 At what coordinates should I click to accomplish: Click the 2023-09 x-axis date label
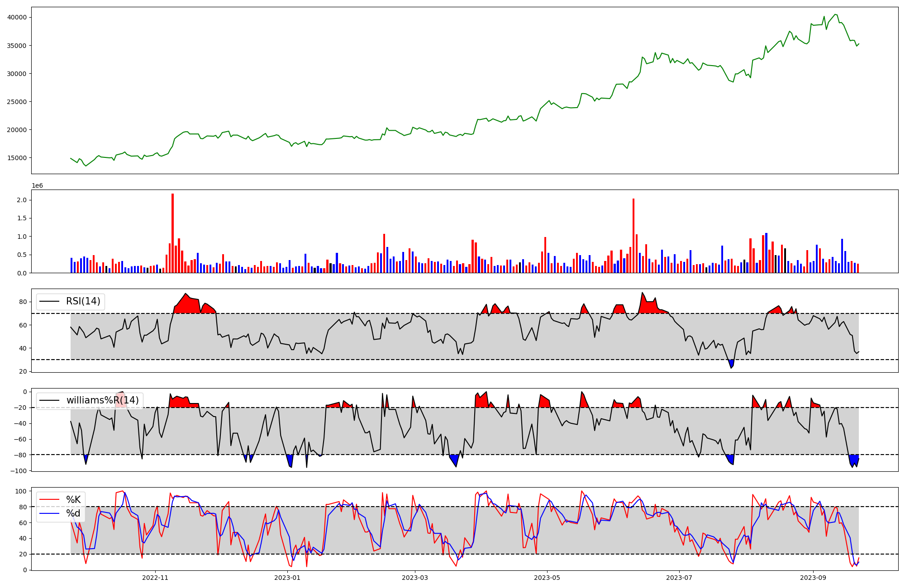(814, 578)
